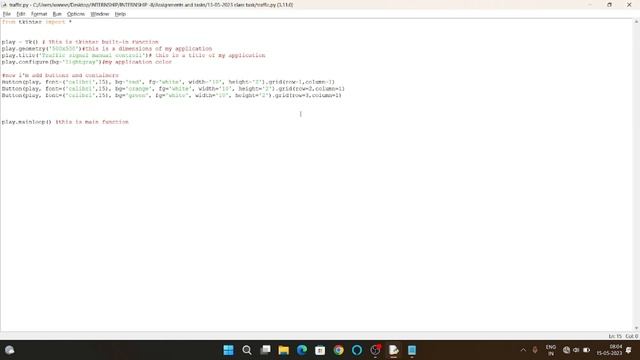Open the taskbar app with the red badge

coord(375,350)
